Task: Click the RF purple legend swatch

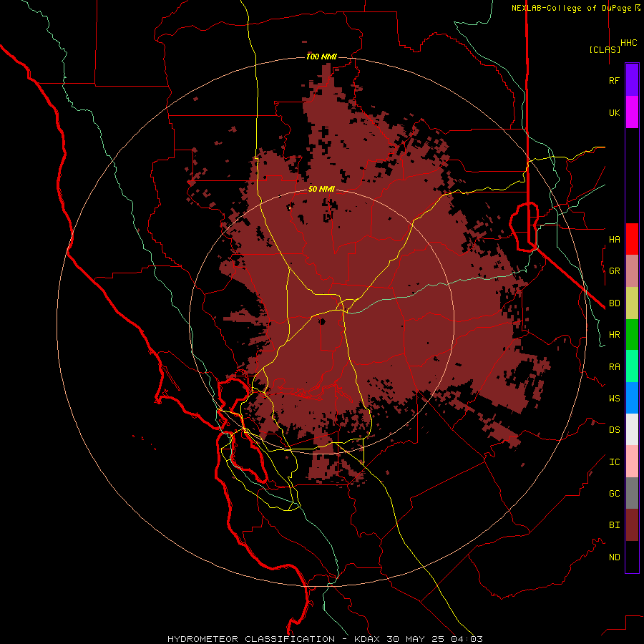Action: (632, 80)
